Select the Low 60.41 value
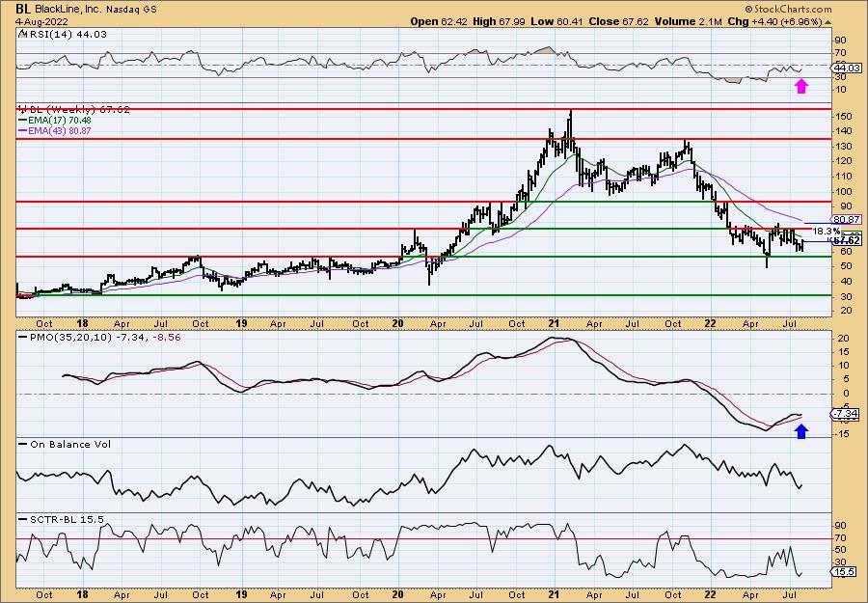The image size is (868, 603). 556,21
